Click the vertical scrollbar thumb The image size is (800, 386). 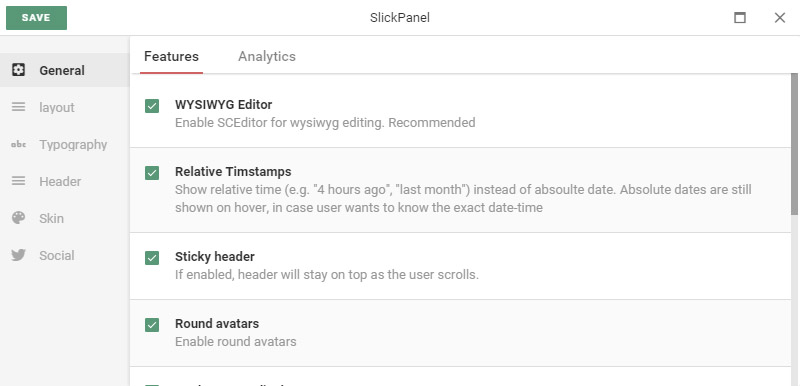click(794, 144)
